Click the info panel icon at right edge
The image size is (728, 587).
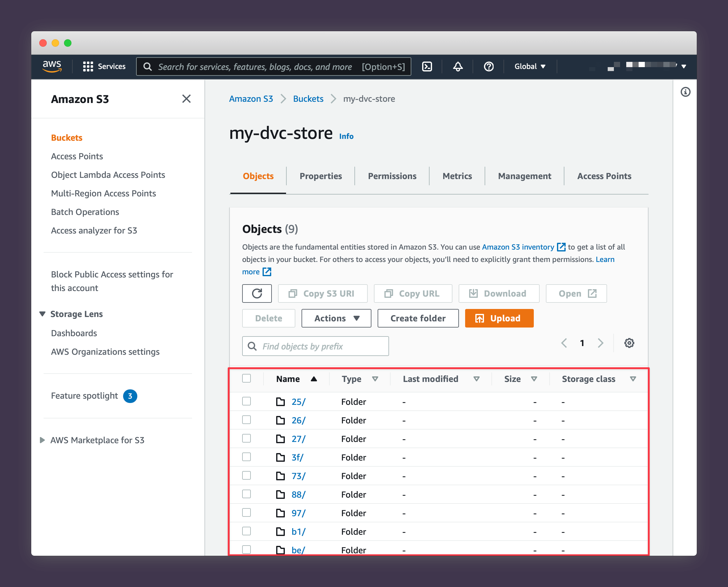tap(685, 92)
